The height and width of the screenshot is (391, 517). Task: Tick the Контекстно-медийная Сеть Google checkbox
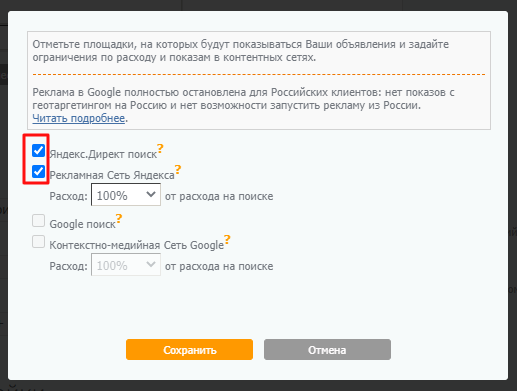pyautogui.click(x=38, y=242)
